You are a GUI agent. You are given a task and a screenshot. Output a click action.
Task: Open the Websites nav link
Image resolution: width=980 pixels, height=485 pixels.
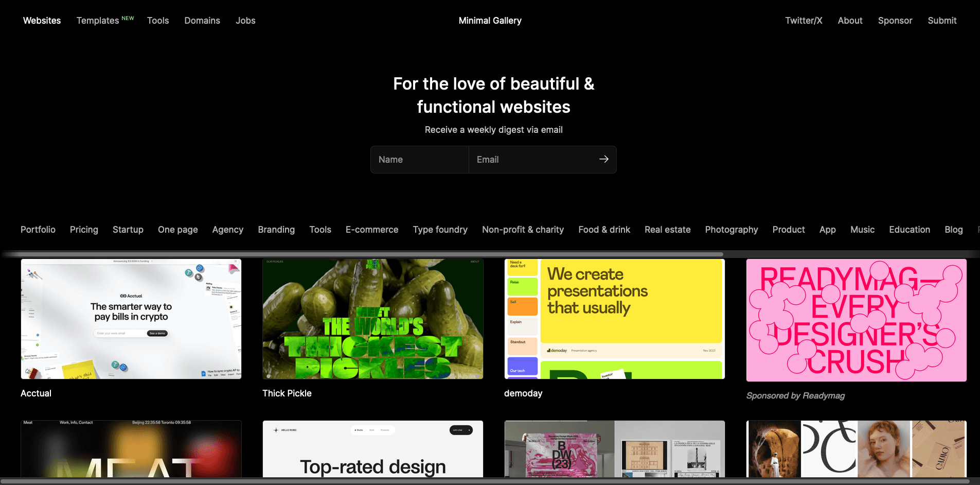pyautogui.click(x=42, y=21)
